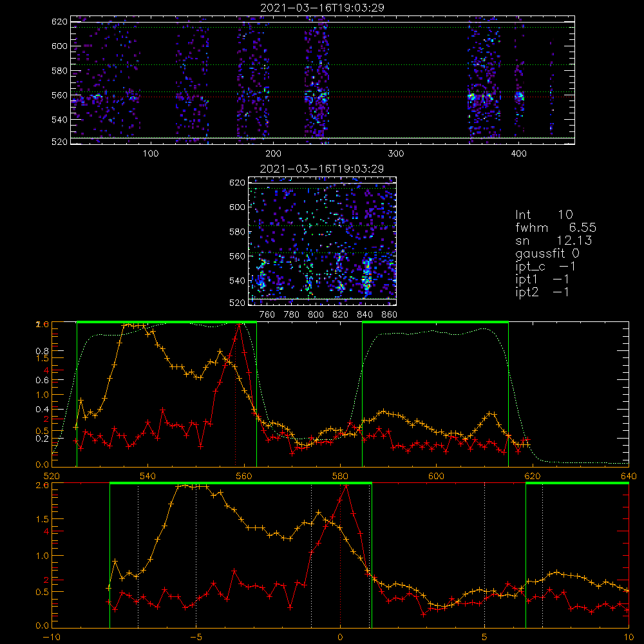Click the 'sn 12.13' value line
The image size is (644, 644).
point(554,240)
